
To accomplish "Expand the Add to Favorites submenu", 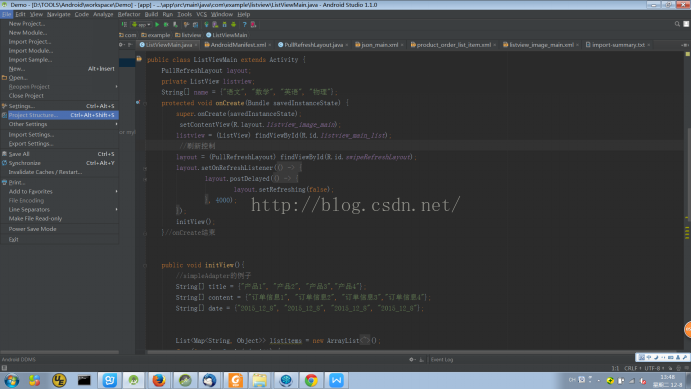I will [60, 192].
